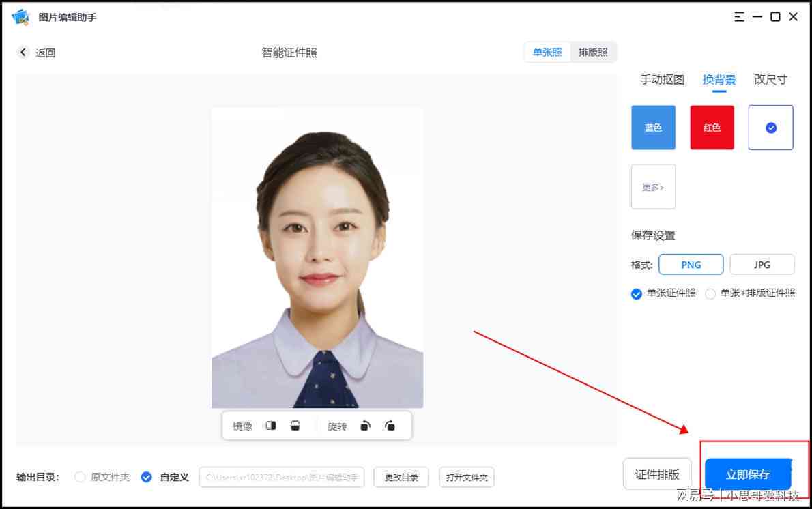This screenshot has width=812, height=509.
Task: Open the 手动抠图 tab
Action: (663, 80)
